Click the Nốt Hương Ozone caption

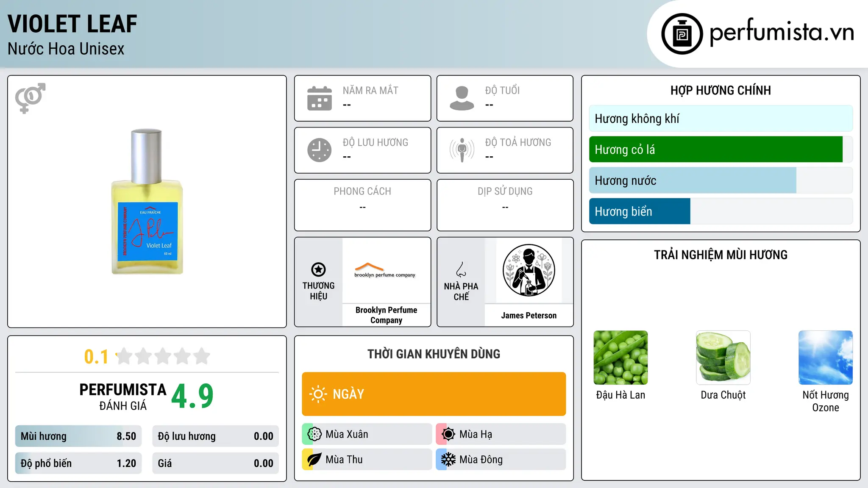(x=826, y=401)
